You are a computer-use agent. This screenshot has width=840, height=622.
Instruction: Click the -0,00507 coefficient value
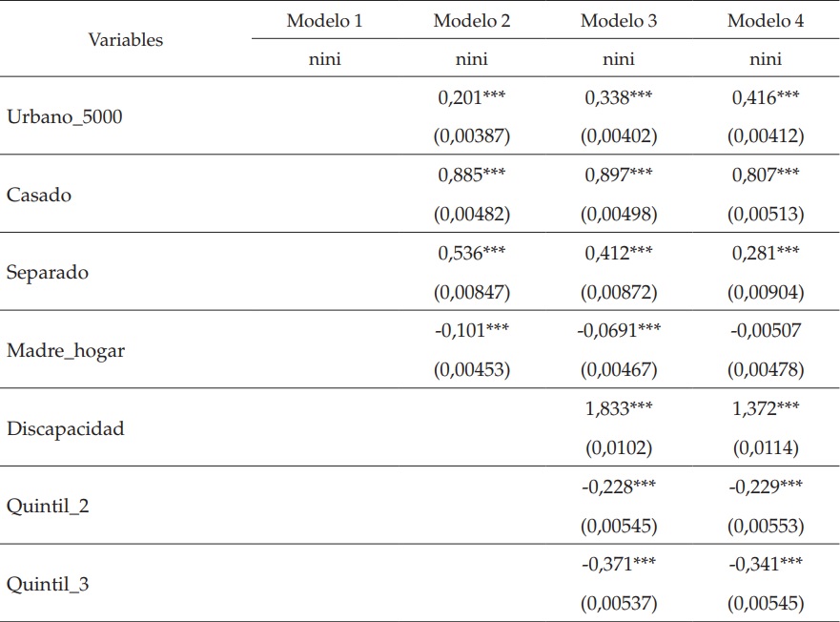point(766,331)
